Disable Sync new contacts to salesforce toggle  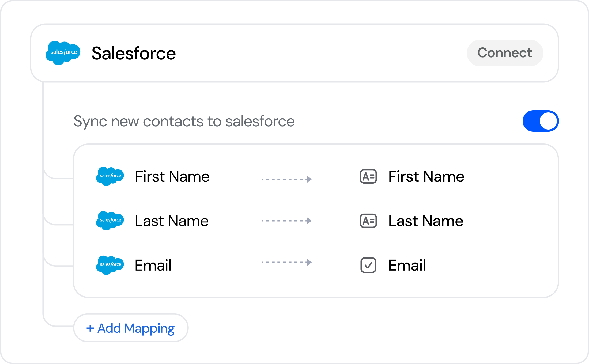click(x=541, y=121)
